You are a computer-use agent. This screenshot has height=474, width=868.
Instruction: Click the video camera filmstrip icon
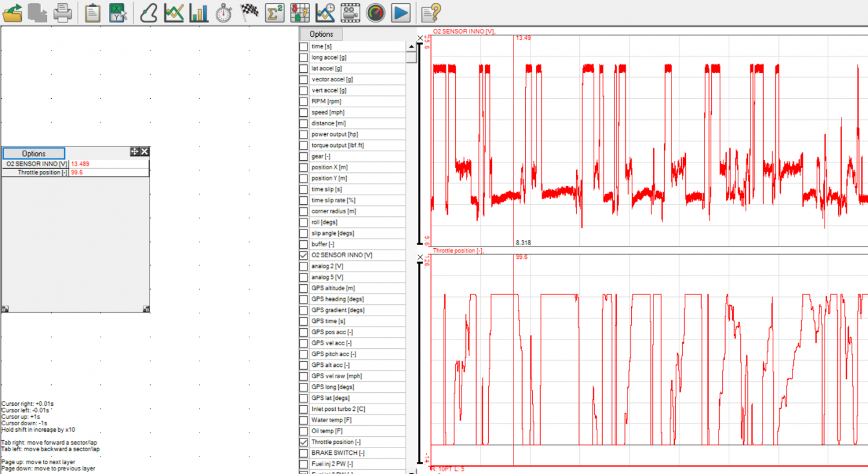[x=350, y=12]
